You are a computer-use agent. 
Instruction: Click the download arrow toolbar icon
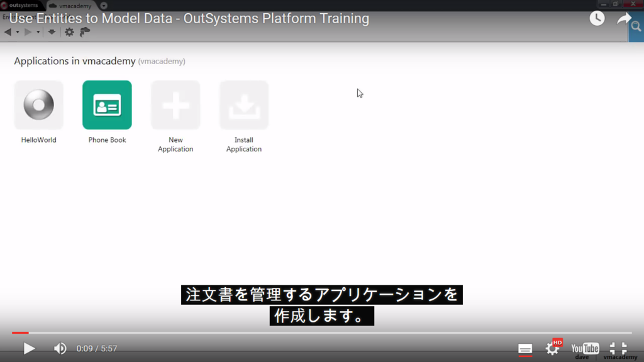point(52,32)
